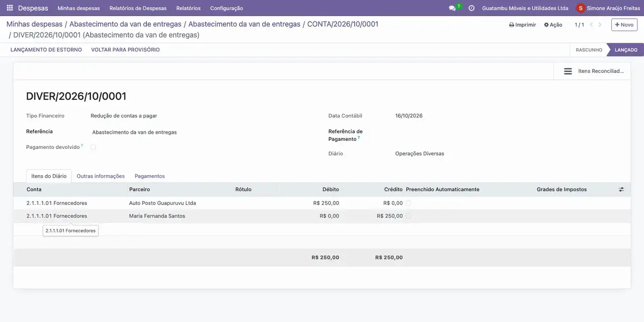Open the activities clock icon
The height and width of the screenshot is (322, 644).
point(471,8)
